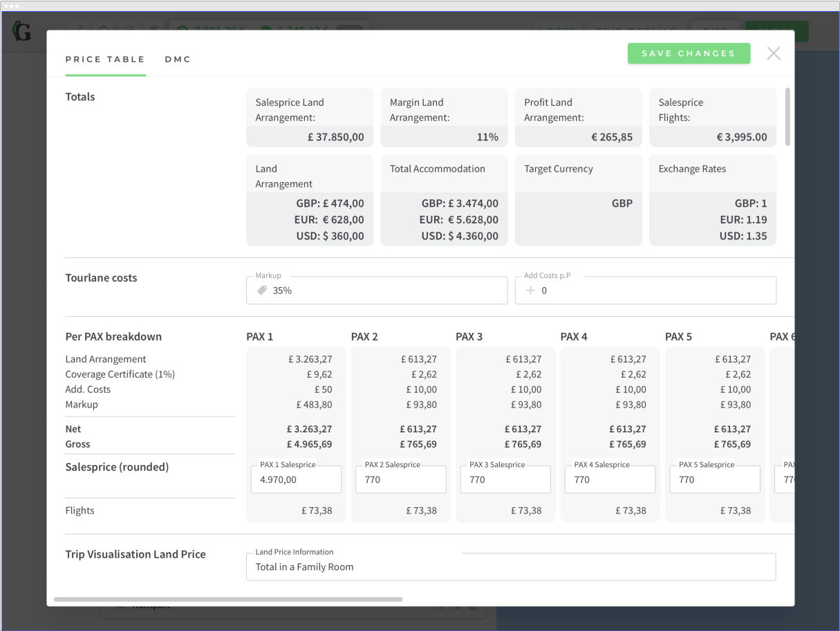Click the Trip Visualisation Land Price label
The width and height of the screenshot is (840, 631).
tap(136, 554)
